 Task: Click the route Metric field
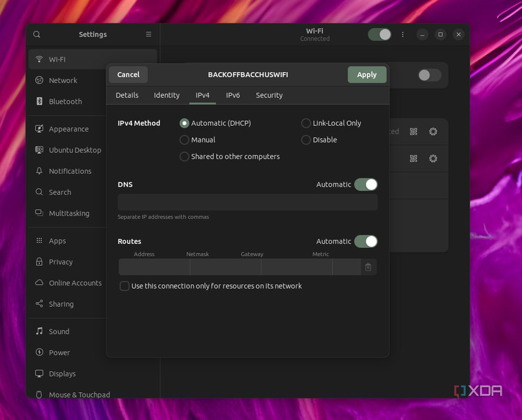click(347, 267)
